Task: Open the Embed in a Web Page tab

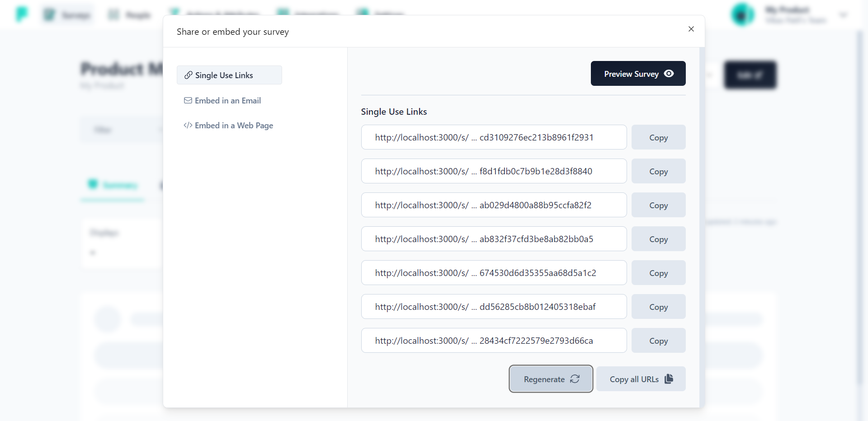Action: coord(234,126)
